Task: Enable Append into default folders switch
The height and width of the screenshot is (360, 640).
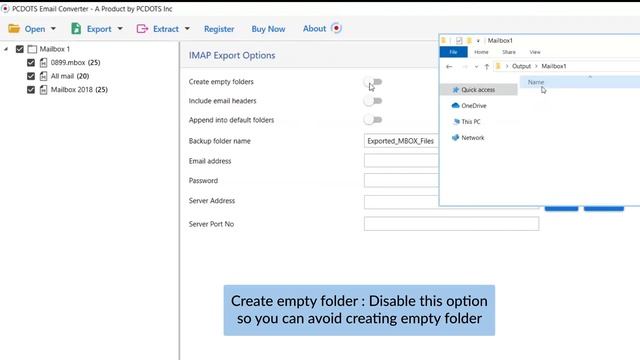Action: [x=373, y=120]
